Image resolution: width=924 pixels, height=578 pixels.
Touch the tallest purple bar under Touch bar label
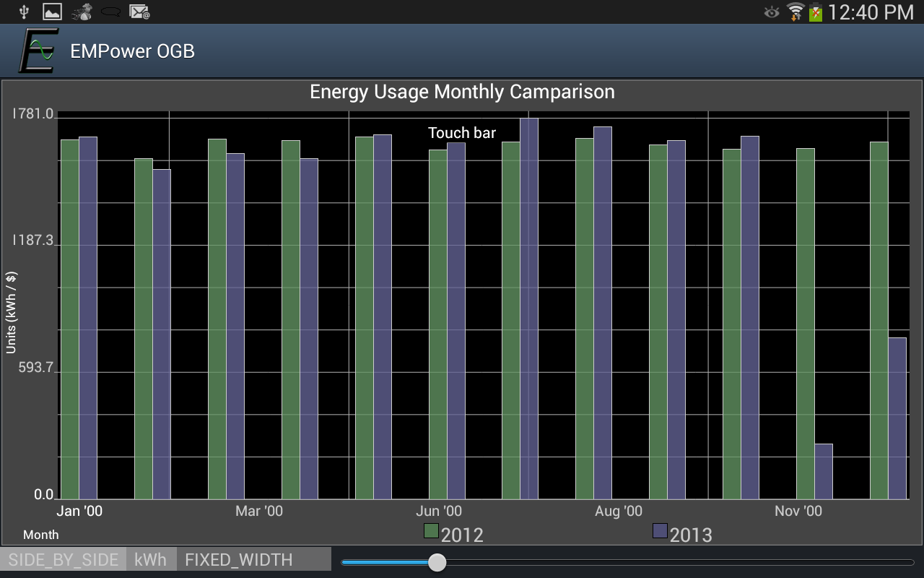[529, 309]
